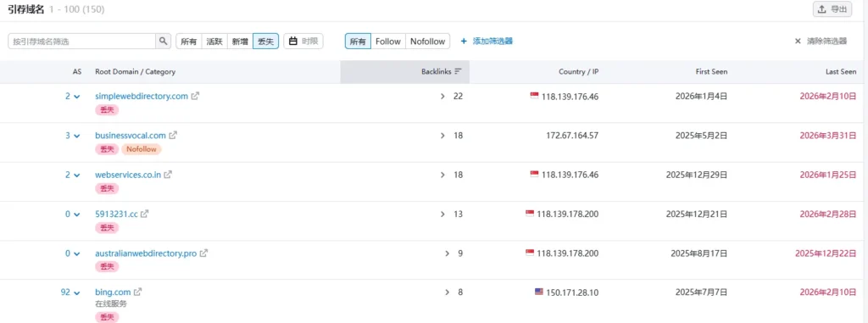The image size is (868, 323).
Task: Open simplewebdirectory.com domain link
Action: coord(142,96)
